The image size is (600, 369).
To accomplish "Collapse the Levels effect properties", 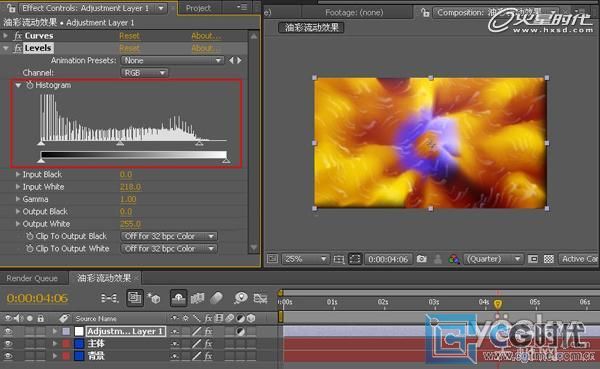I will pos(5,48).
